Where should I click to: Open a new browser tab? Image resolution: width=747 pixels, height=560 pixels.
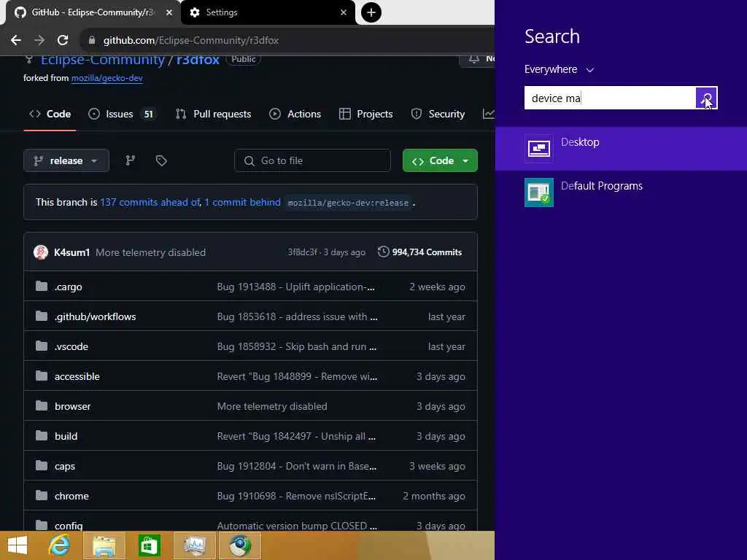(x=371, y=12)
